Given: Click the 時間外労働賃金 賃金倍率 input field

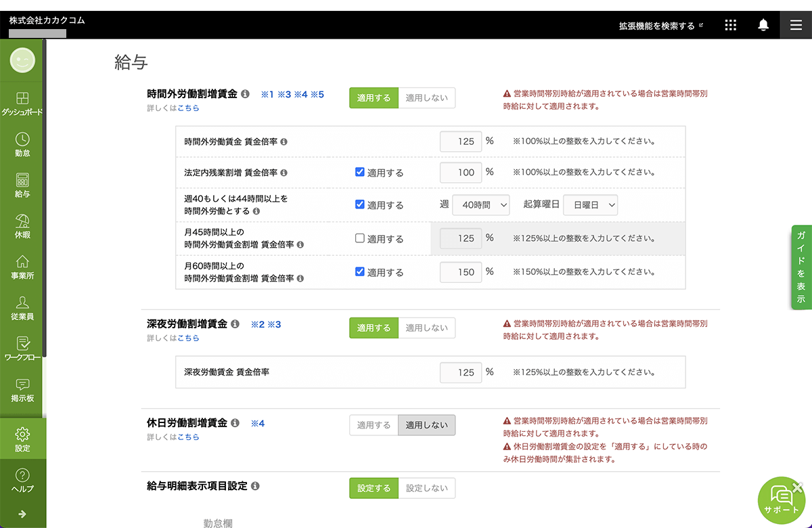Looking at the screenshot, I should pyautogui.click(x=461, y=141).
